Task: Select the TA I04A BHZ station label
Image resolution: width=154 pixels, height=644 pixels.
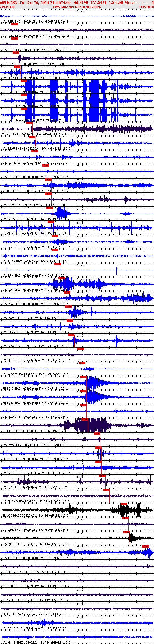Action: pyautogui.click(x=35, y=135)
